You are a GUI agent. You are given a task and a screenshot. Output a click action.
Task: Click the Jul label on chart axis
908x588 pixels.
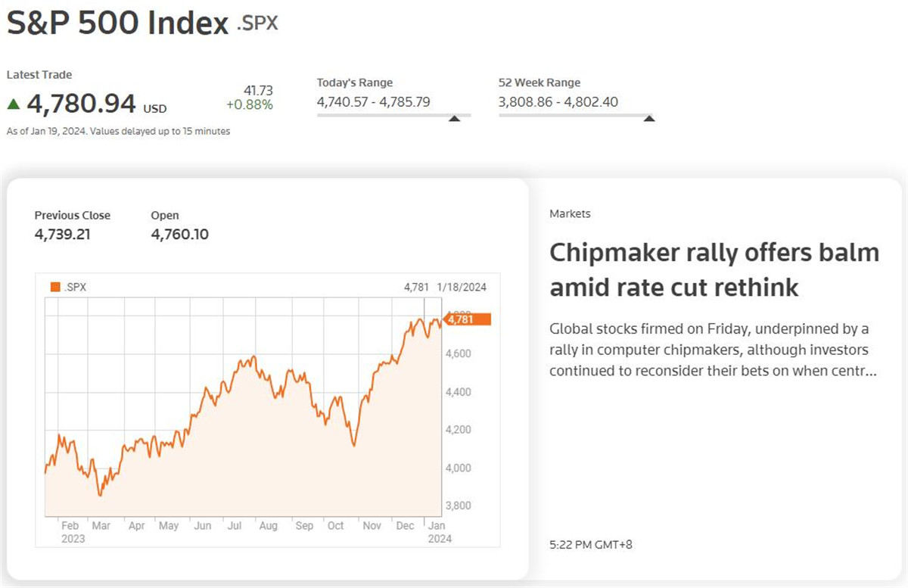pos(235,526)
